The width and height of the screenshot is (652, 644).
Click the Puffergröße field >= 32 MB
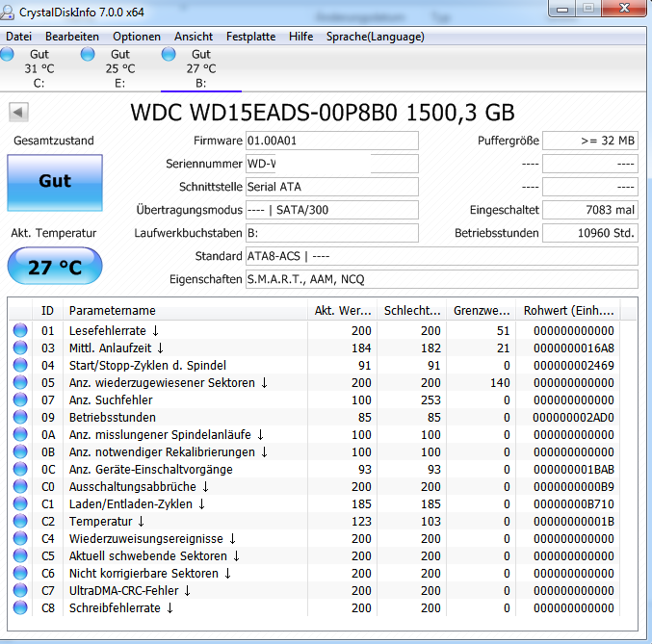click(x=590, y=141)
